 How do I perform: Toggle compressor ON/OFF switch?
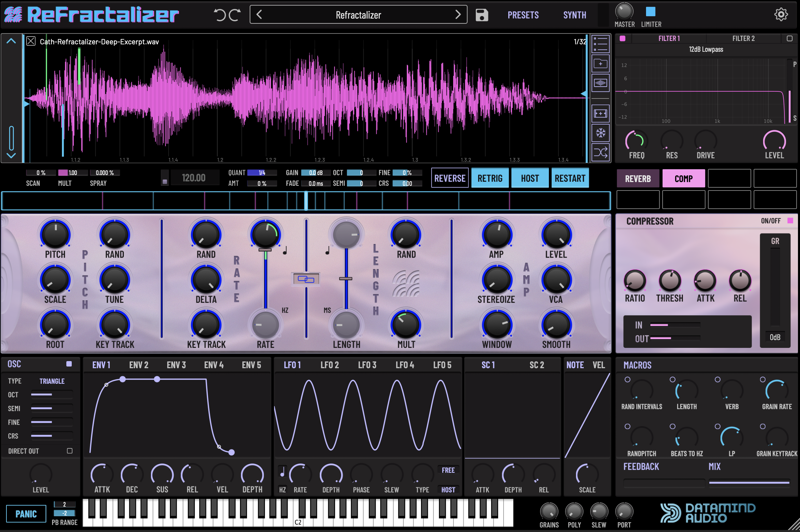[790, 221]
